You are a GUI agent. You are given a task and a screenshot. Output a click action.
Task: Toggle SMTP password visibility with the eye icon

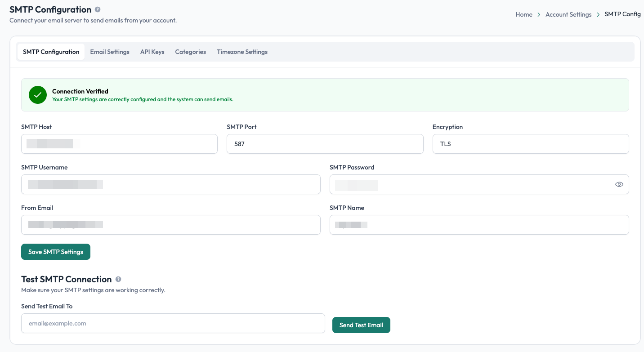click(x=619, y=184)
